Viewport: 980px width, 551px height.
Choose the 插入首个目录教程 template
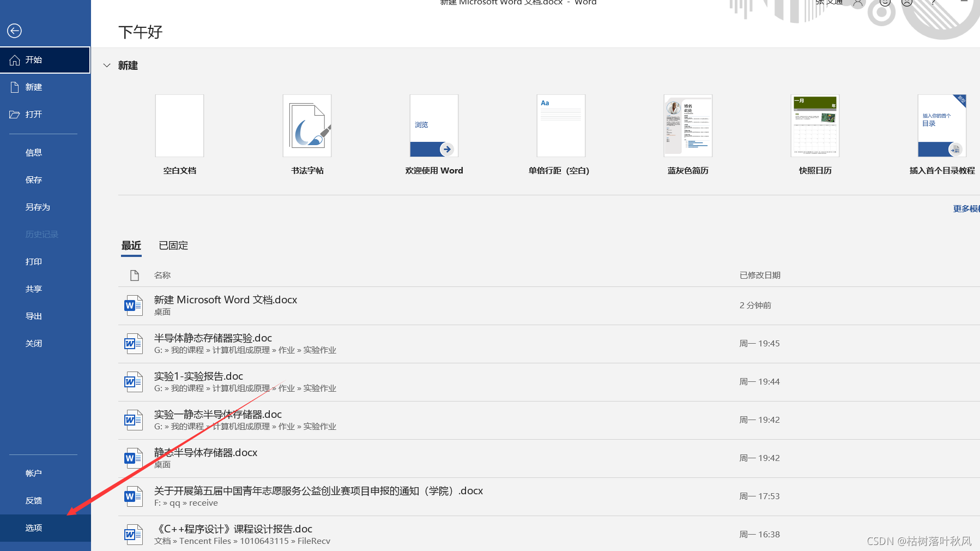942,126
